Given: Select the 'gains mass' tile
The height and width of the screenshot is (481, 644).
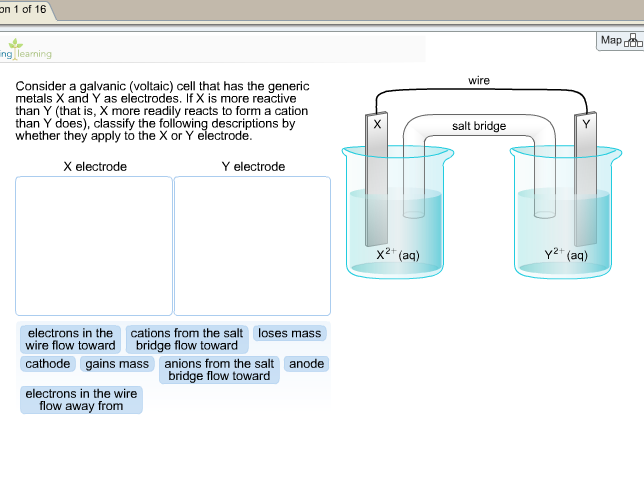Looking at the screenshot, I should point(117,364).
